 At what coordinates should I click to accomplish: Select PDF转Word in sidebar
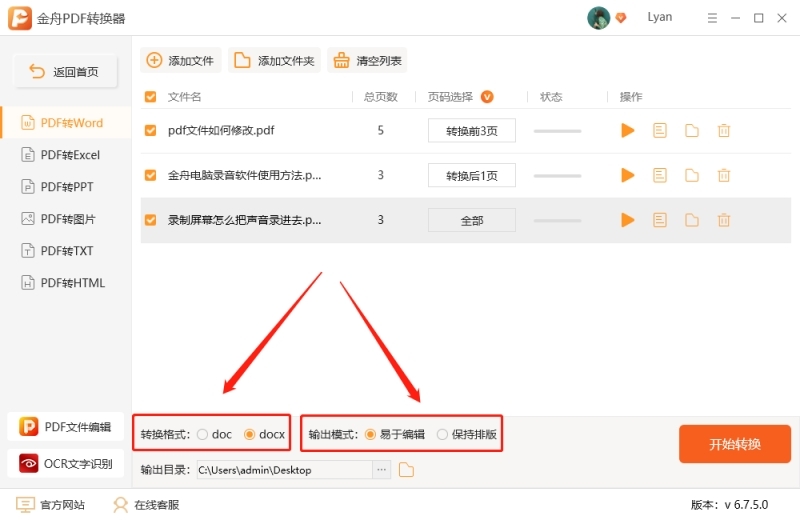coord(66,123)
